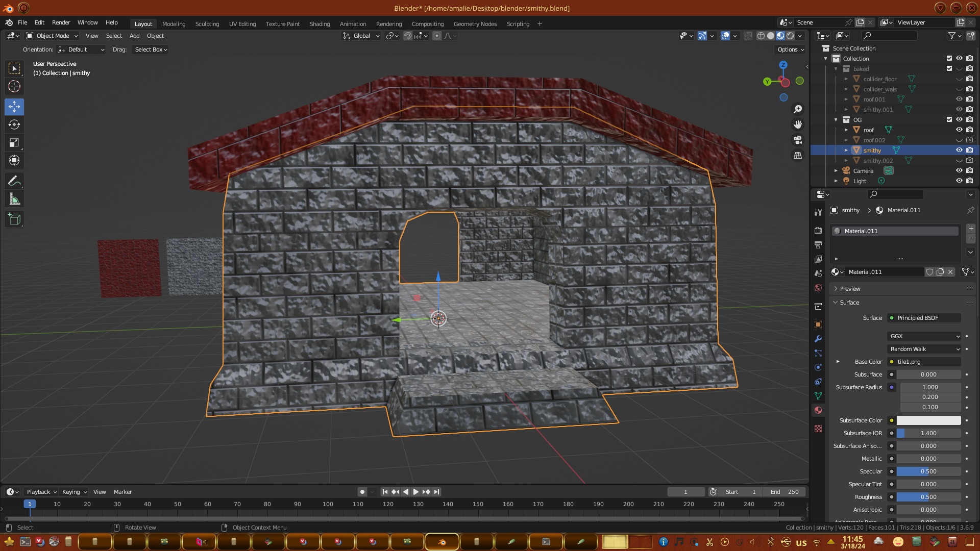
Task: Hide the smithy object in outliner
Action: tap(959, 150)
